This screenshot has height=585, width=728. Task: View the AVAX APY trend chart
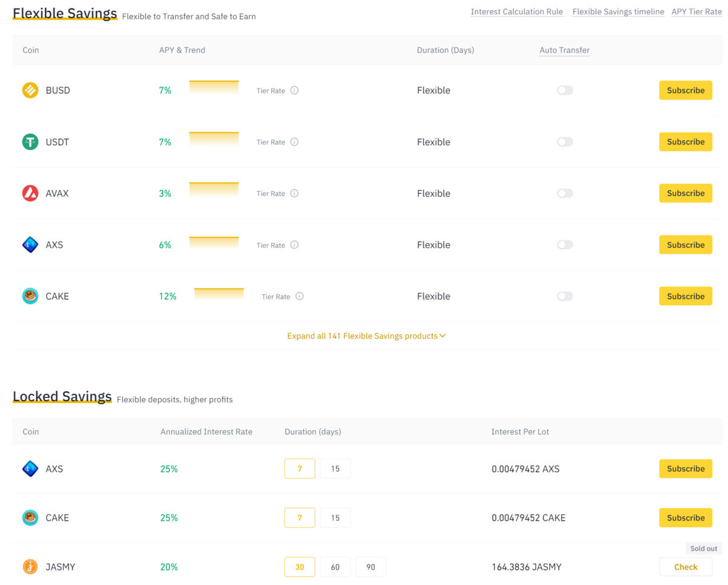(x=214, y=191)
